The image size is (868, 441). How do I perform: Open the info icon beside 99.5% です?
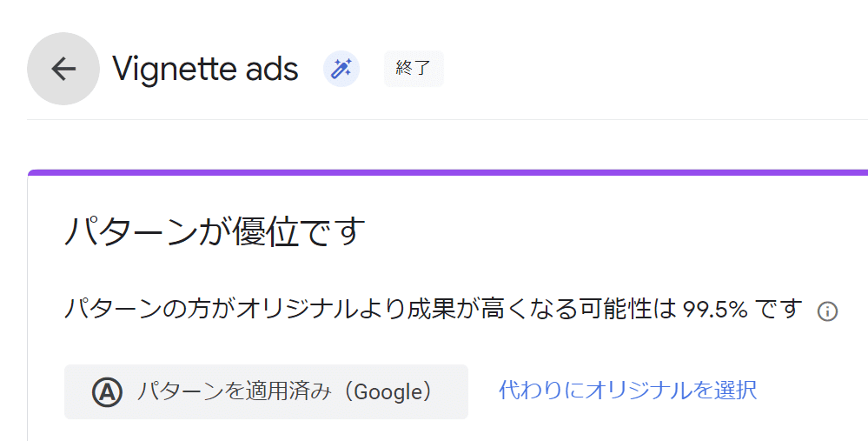[827, 311]
